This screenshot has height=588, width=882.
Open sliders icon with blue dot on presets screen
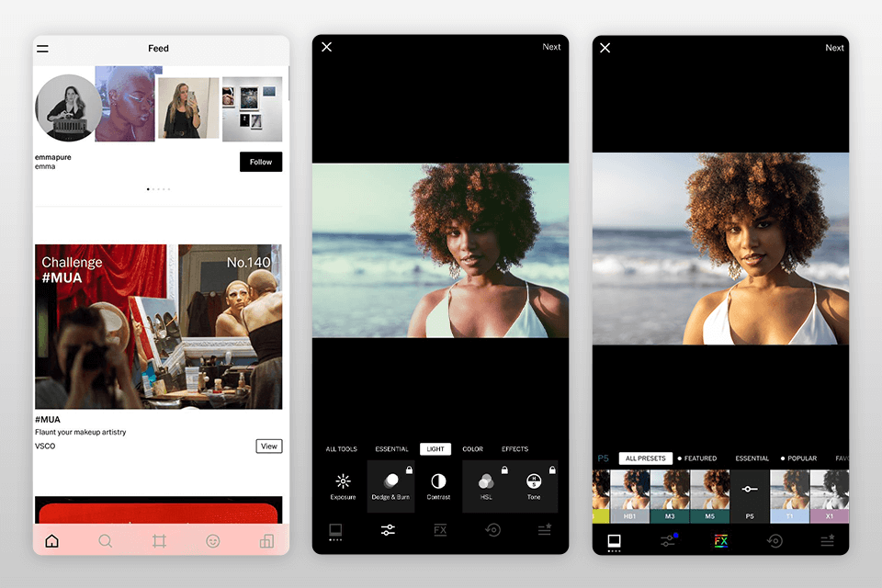668,540
